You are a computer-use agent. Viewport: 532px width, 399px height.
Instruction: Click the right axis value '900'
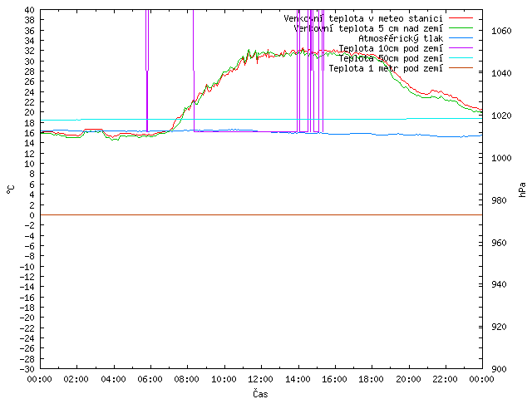point(499,369)
